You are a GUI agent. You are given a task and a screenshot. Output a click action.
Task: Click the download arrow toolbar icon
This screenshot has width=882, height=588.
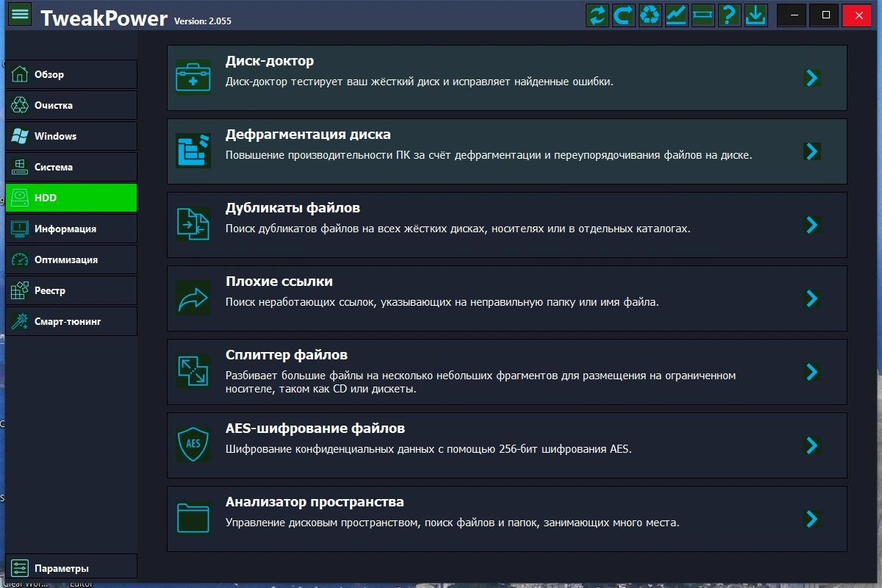(x=756, y=15)
